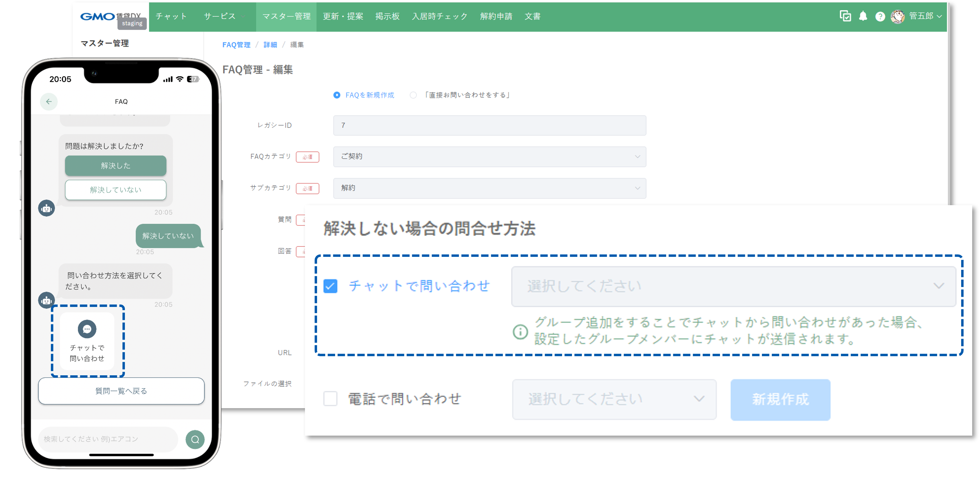Tap the back arrow in the FAQ header
This screenshot has width=980, height=490.
pyautogui.click(x=49, y=101)
